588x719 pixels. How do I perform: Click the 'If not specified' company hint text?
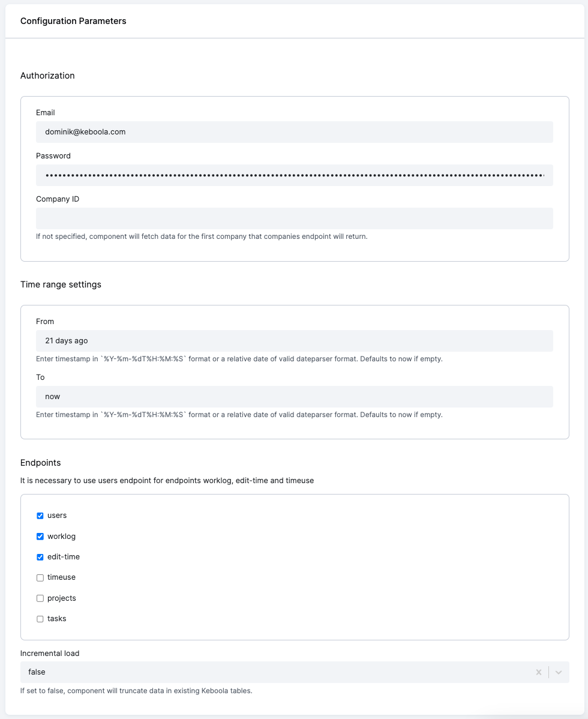click(202, 236)
